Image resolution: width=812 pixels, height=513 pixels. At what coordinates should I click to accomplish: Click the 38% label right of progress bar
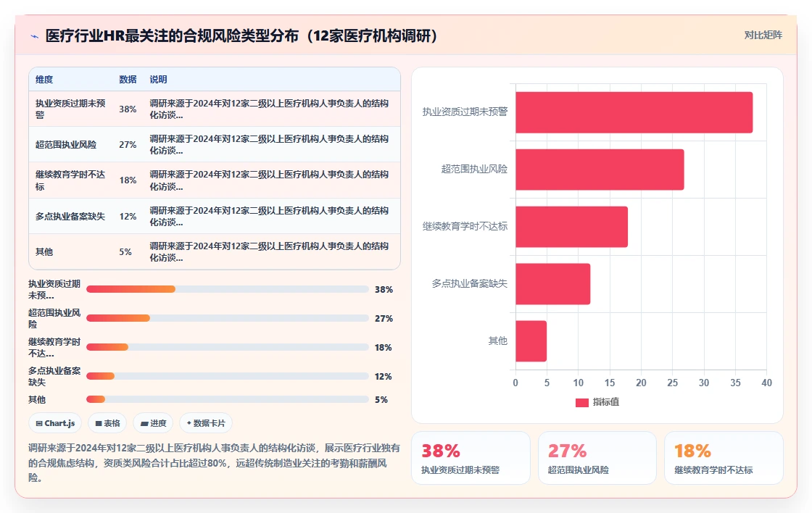pos(384,289)
